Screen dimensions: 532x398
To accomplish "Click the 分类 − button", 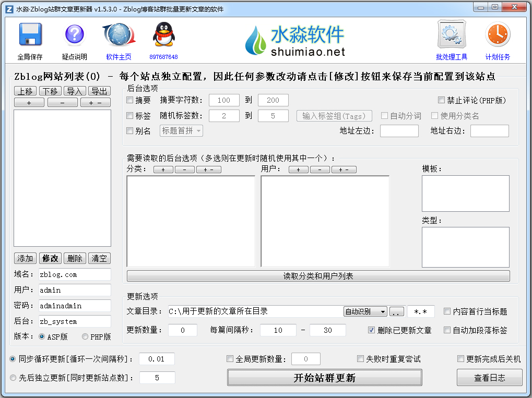I will 185,170.
